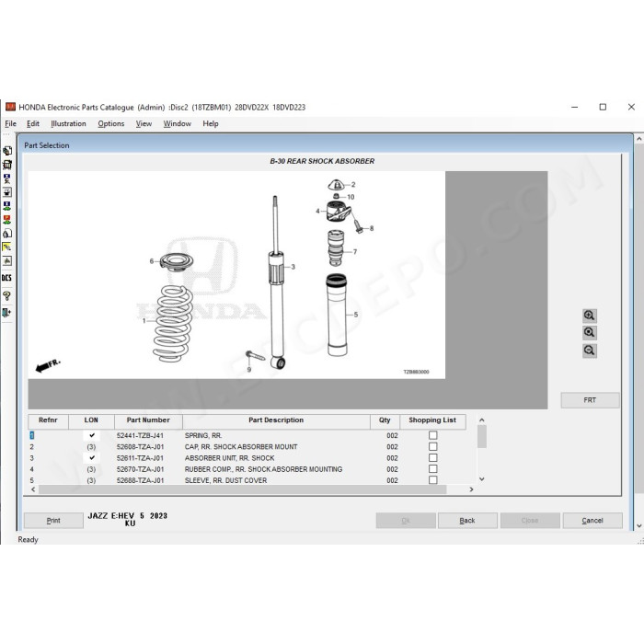This screenshot has width=644, height=644.
Task: Open the File menu
Action: coord(11,123)
